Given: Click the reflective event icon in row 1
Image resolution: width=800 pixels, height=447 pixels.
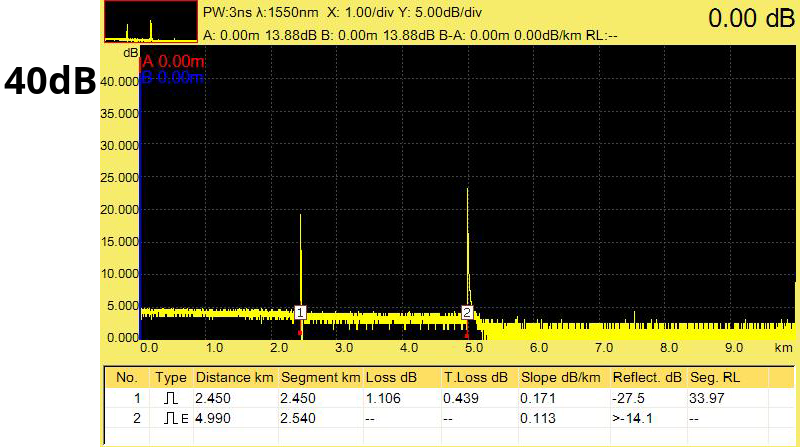Looking at the screenshot, I should point(171,398).
